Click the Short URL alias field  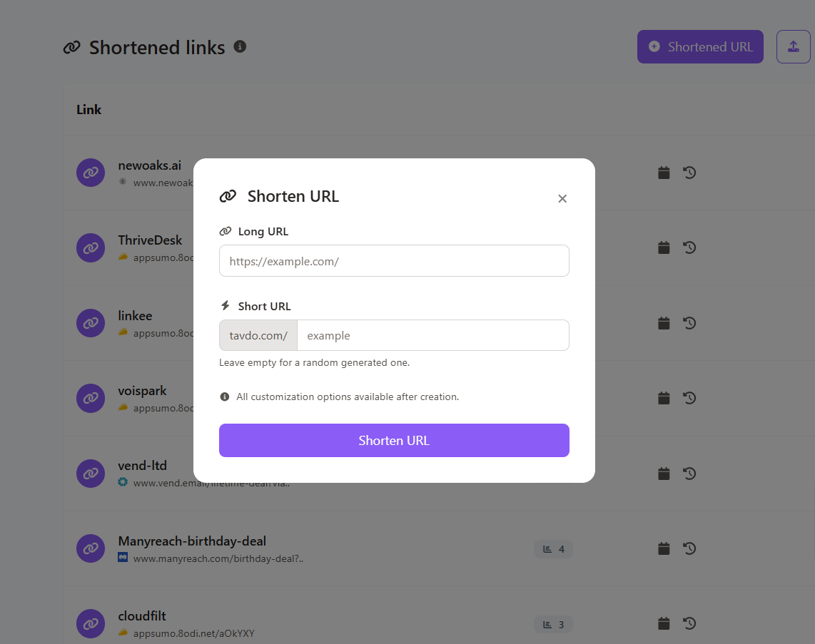click(432, 335)
